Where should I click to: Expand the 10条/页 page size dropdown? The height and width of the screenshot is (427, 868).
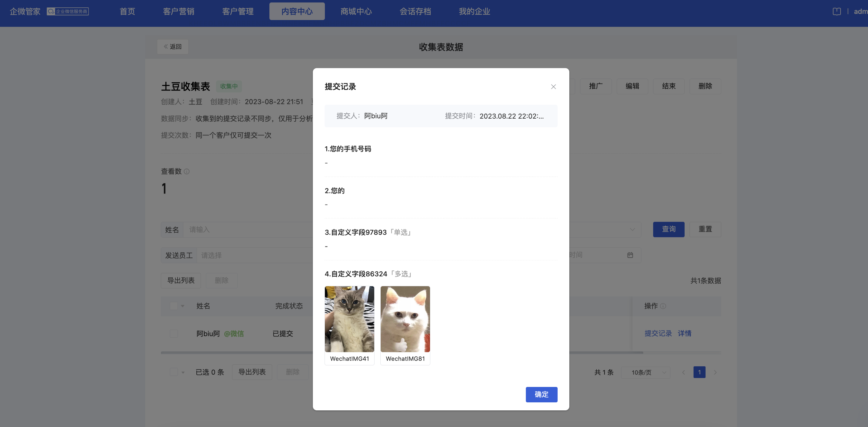point(645,372)
